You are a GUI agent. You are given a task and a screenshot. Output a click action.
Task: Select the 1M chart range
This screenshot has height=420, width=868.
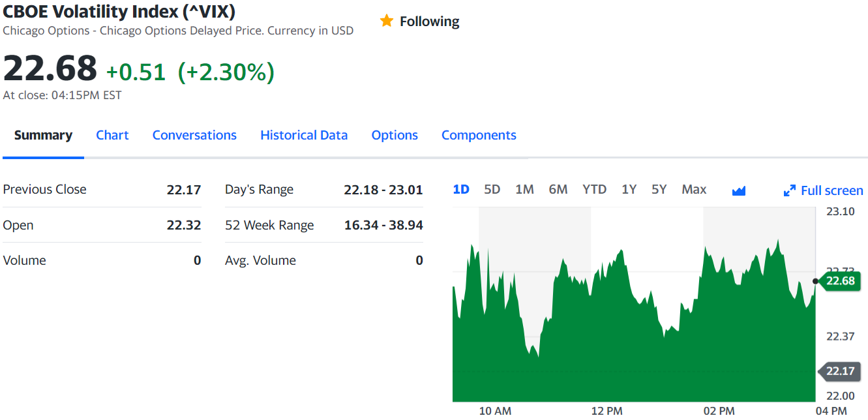524,189
